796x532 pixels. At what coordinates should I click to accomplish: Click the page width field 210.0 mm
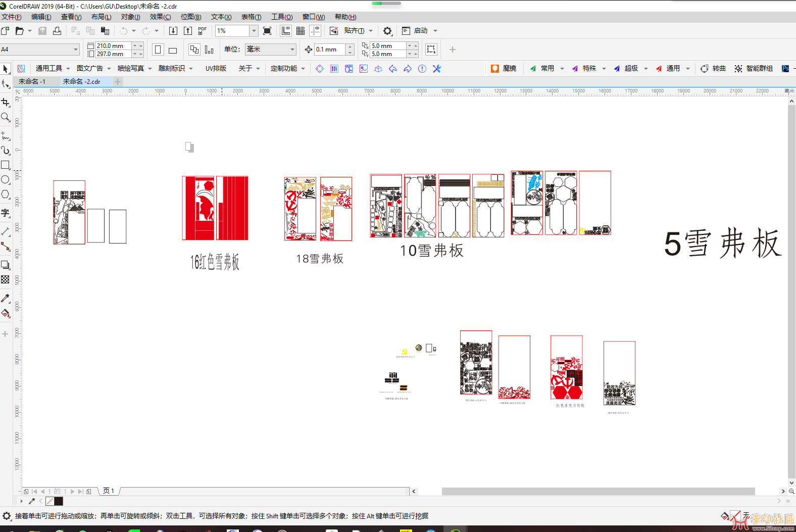[114, 45]
